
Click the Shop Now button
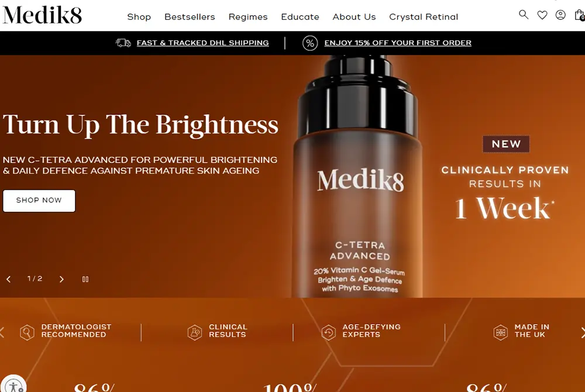(x=39, y=201)
